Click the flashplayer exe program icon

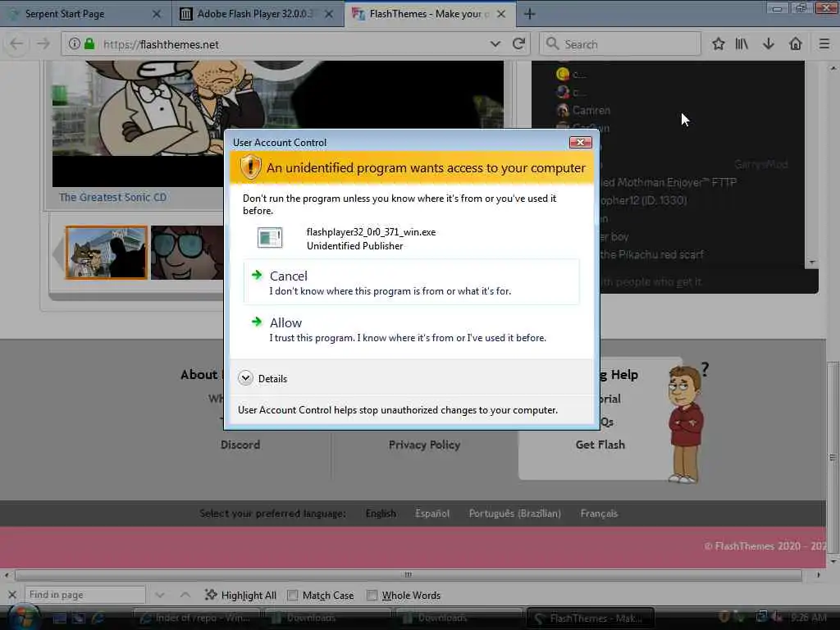269,237
